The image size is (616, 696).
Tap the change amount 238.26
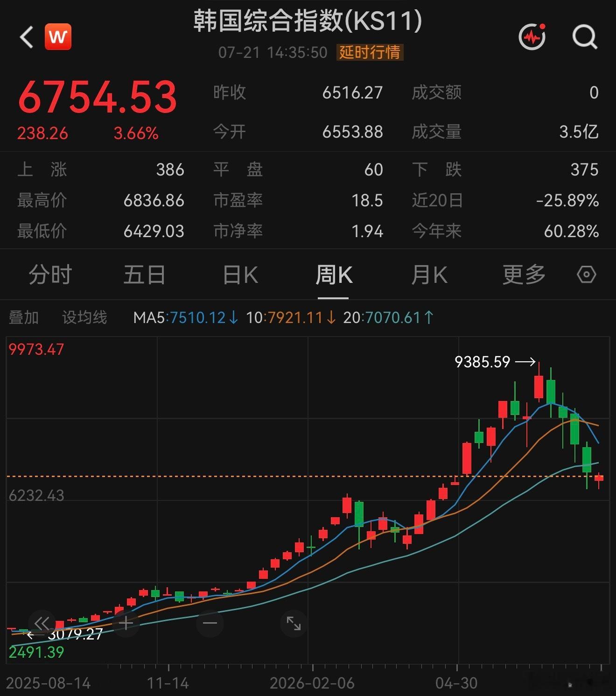(x=42, y=134)
